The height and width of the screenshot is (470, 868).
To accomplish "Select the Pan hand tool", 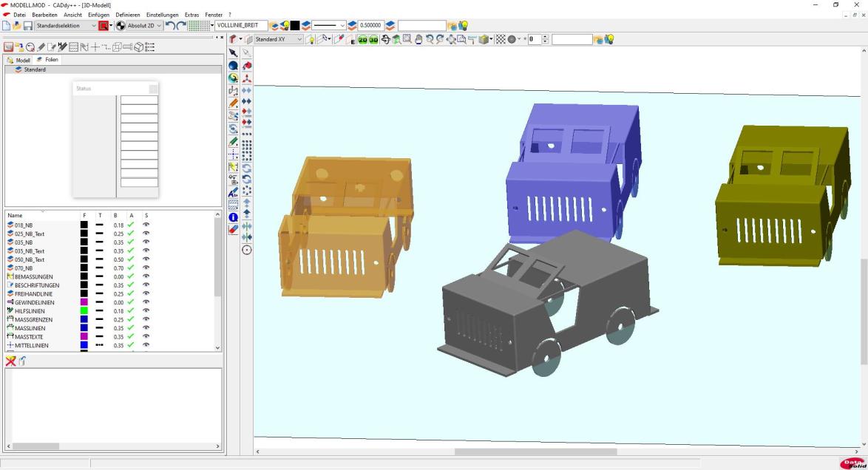I will [x=418, y=39].
